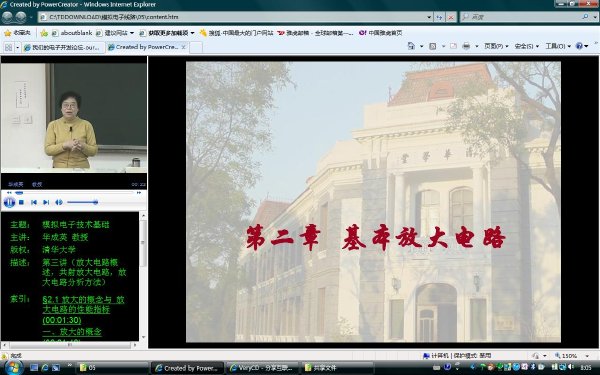Open index link 一、放大的概念

(72, 331)
